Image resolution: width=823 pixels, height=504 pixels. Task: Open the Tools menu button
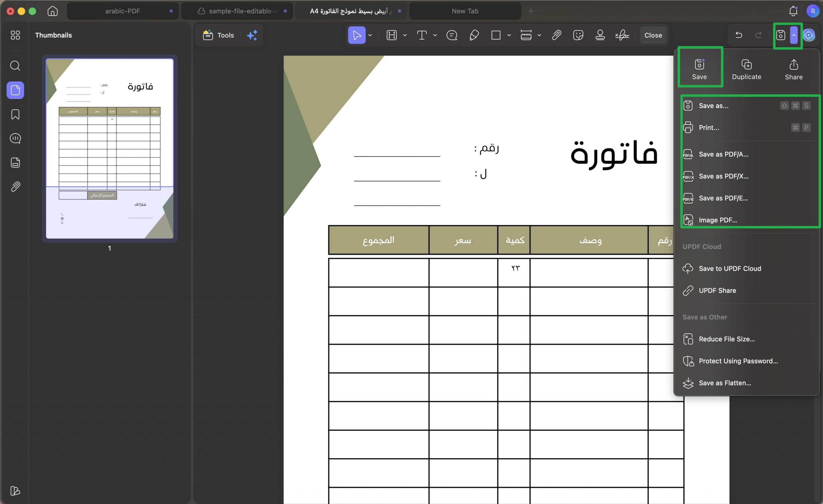[218, 35]
